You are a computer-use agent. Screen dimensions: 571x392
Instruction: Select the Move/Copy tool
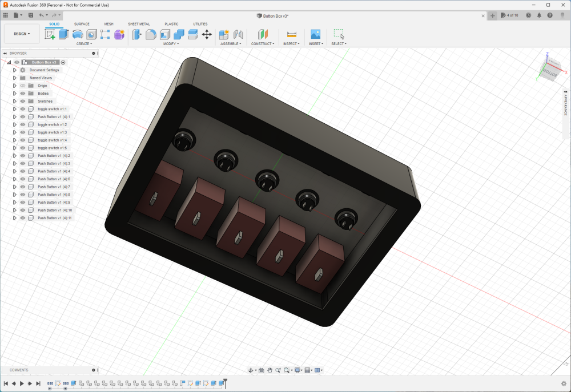click(207, 34)
